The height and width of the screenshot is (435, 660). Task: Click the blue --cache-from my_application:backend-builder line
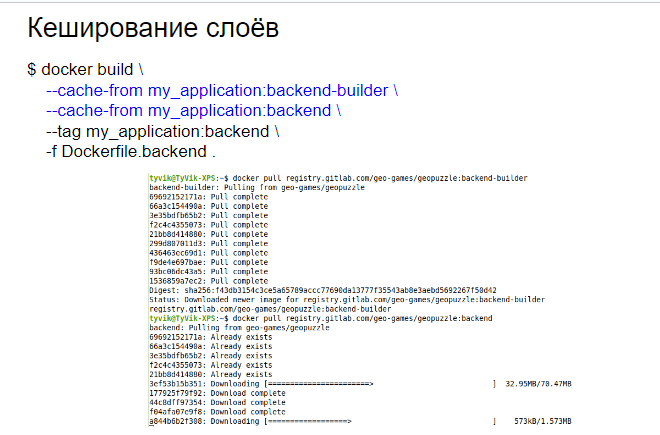click(x=222, y=90)
